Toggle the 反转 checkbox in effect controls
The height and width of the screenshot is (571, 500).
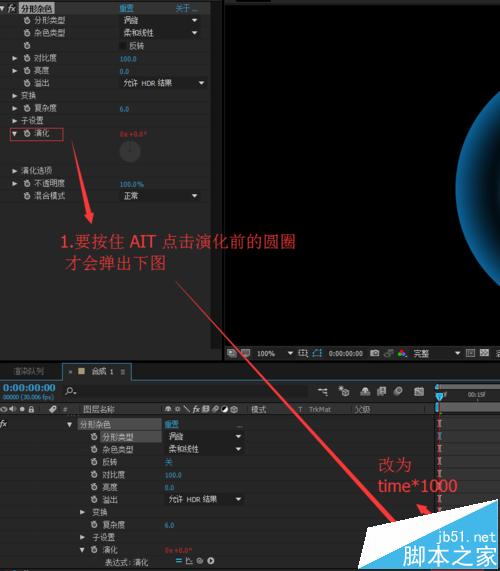[x=123, y=46]
